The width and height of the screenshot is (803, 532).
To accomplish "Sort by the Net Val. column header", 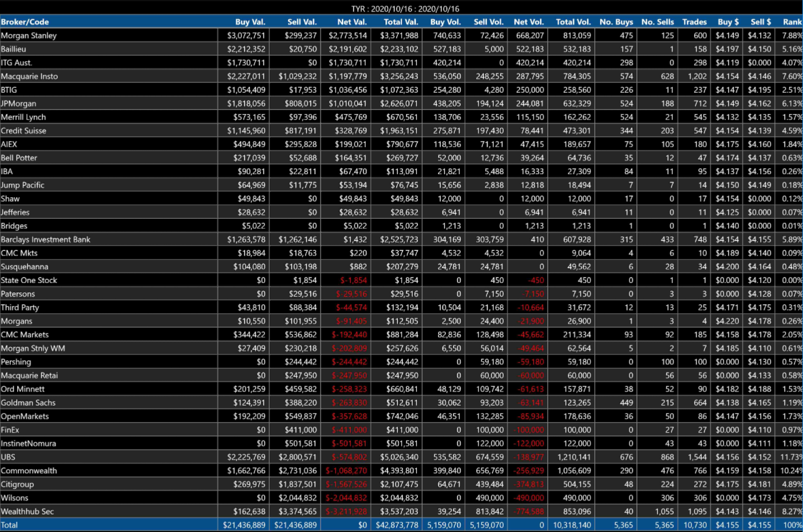I will (x=353, y=22).
